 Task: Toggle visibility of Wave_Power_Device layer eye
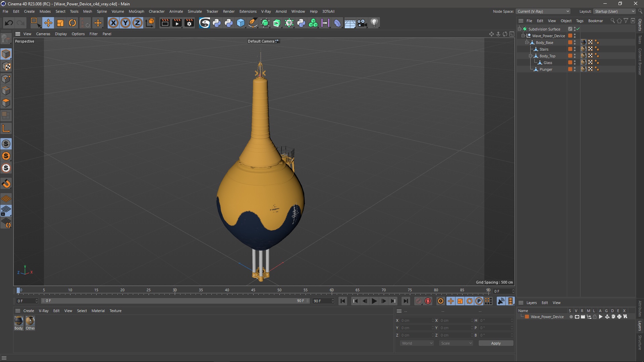click(577, 317)
